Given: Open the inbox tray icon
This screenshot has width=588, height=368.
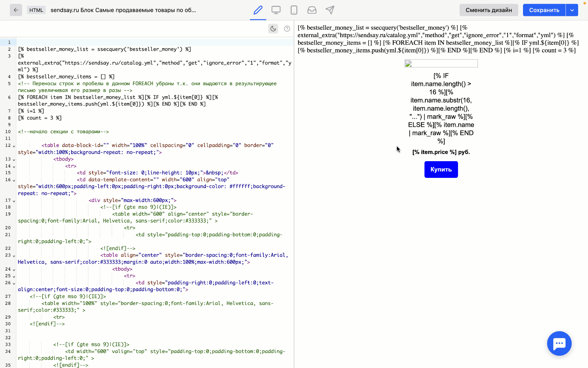Looking at the screenshot, I should (312, 10).
